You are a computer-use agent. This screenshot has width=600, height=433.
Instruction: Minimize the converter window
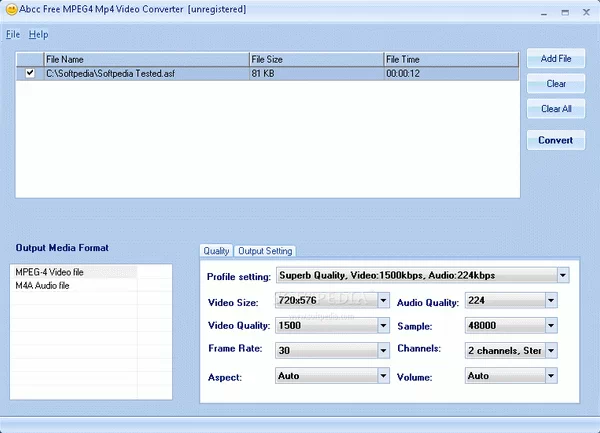coord(544,13)
